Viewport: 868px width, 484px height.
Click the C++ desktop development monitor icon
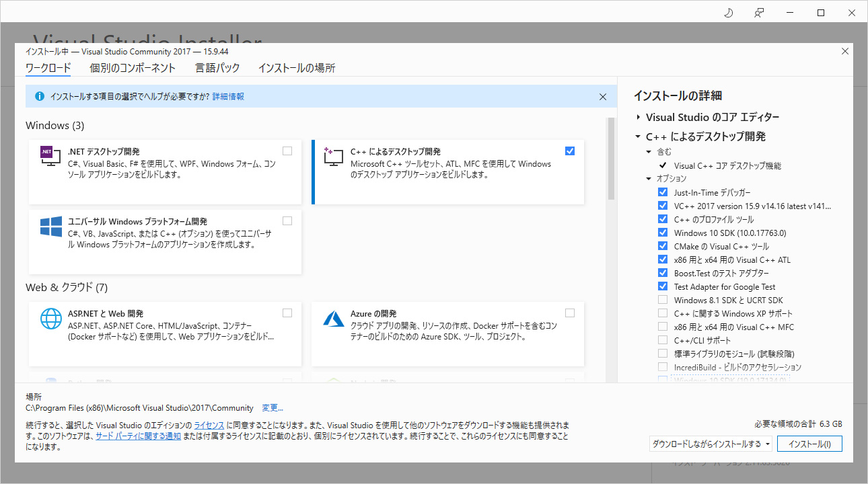coord(334,157)
